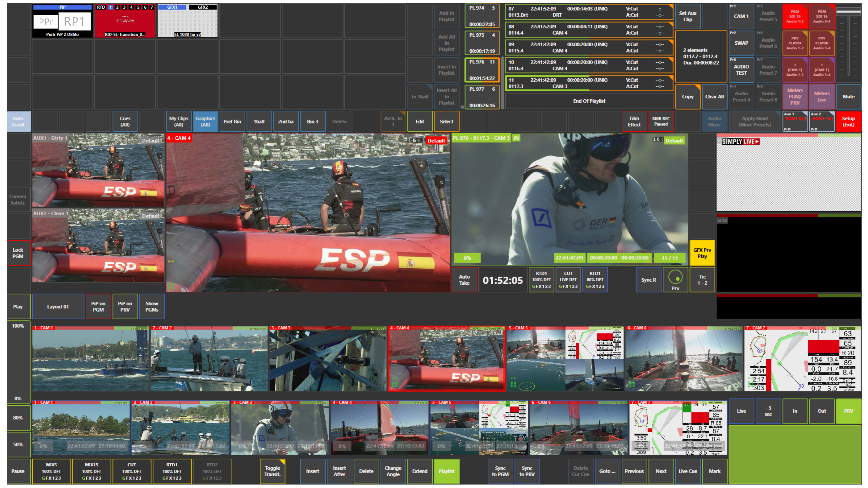The image size is (868, 488).
Task: Enable Auto Take
Action: click(x=464, y=279)
